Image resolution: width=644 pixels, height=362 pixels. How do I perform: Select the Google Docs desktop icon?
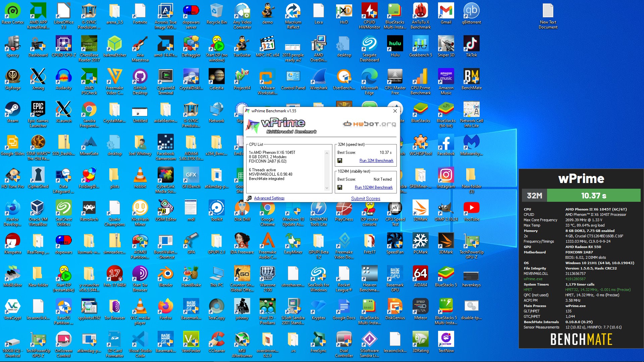(x=344, y=310)
